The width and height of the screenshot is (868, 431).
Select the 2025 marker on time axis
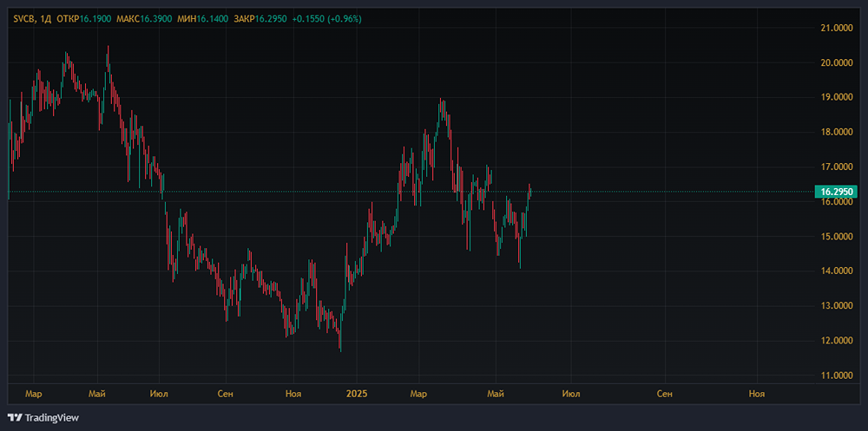(x=355, y=394)
